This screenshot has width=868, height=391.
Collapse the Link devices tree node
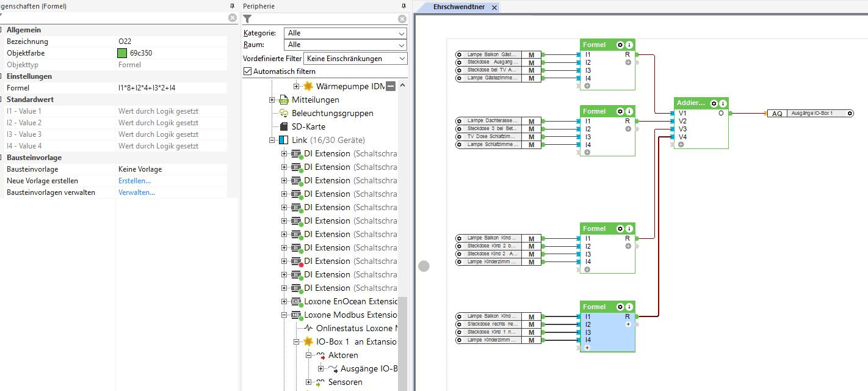pyautogui.click(x=272, y=141)
